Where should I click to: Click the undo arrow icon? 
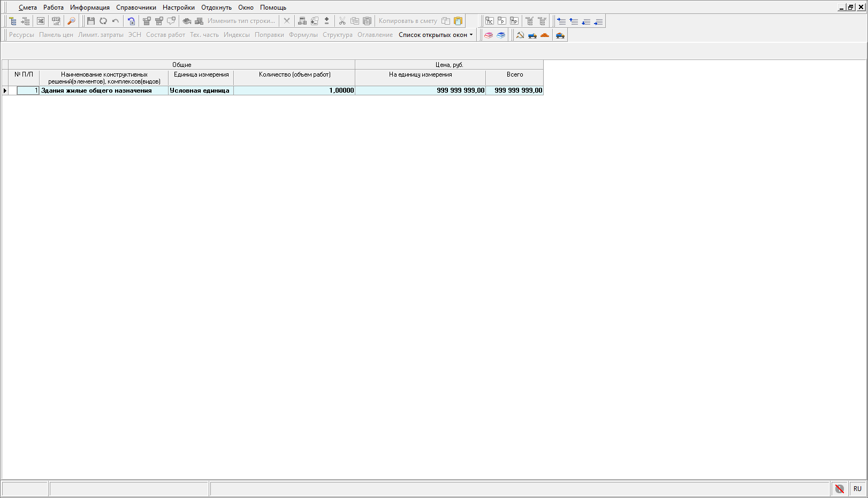[x=116, y=21]
